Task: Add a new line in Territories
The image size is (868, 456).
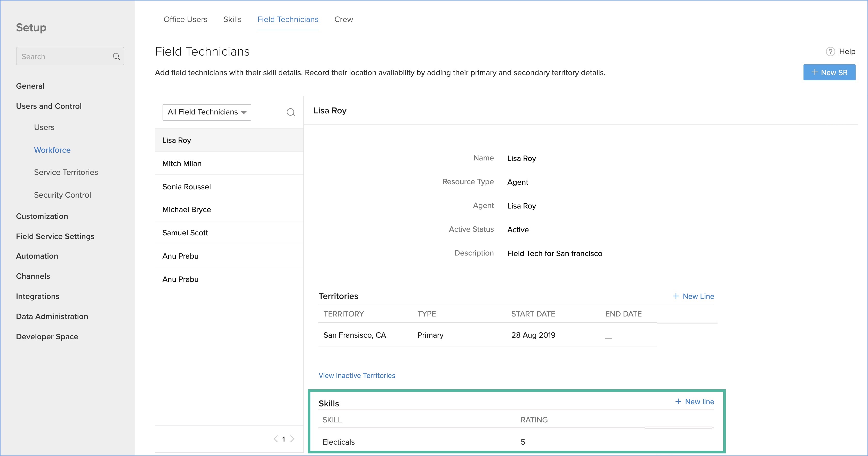Action: click(x=694, y=296)
